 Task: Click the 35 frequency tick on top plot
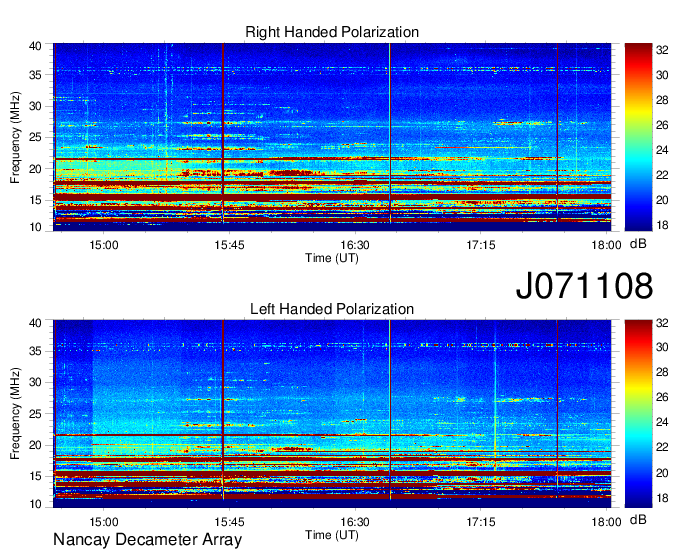(x=35, y=75)
